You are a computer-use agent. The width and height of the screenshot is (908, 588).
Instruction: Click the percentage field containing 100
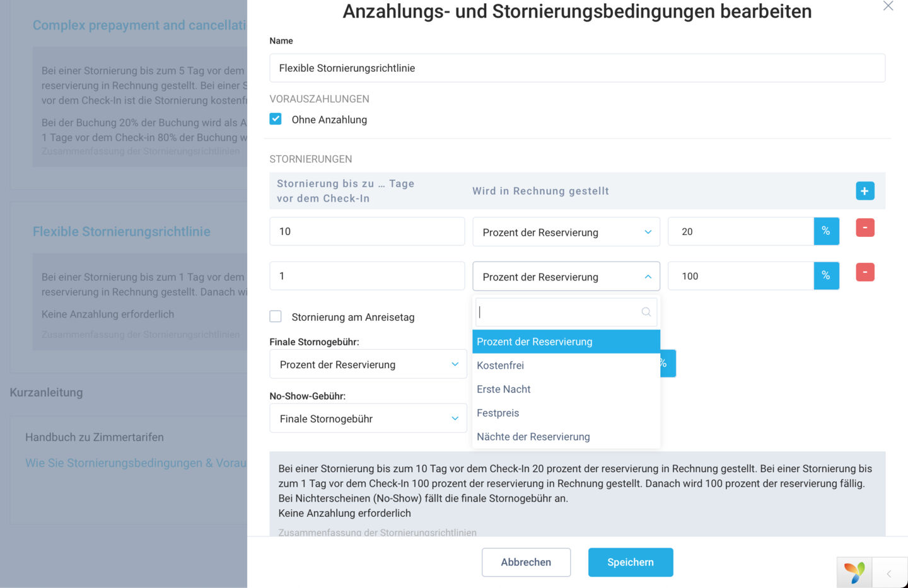tap(741, 276)
